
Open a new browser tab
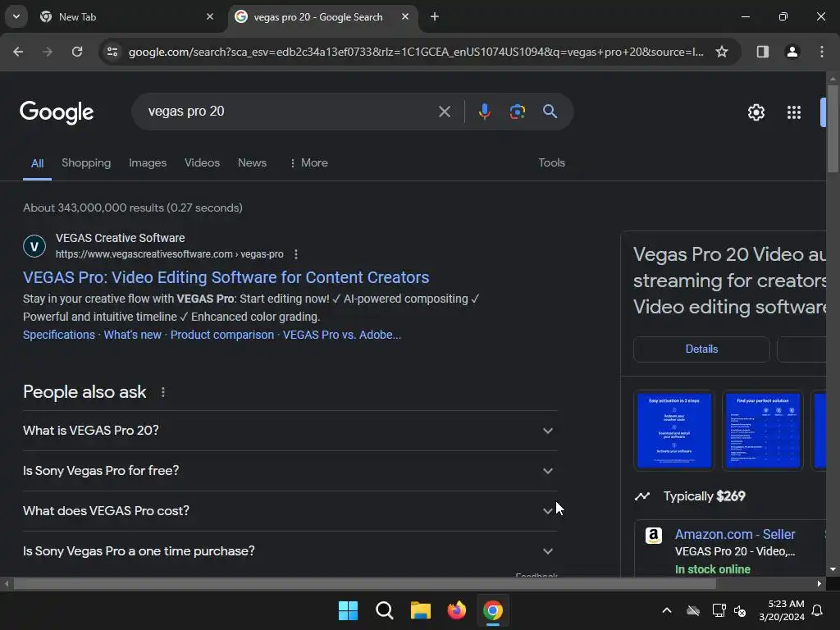(x=435, y=17)
